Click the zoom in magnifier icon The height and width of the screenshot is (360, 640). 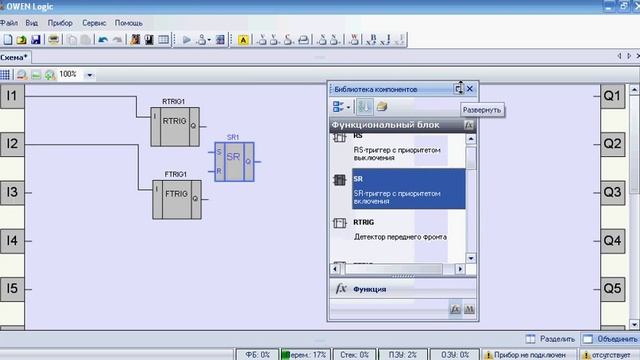click(x=50, y=75)
